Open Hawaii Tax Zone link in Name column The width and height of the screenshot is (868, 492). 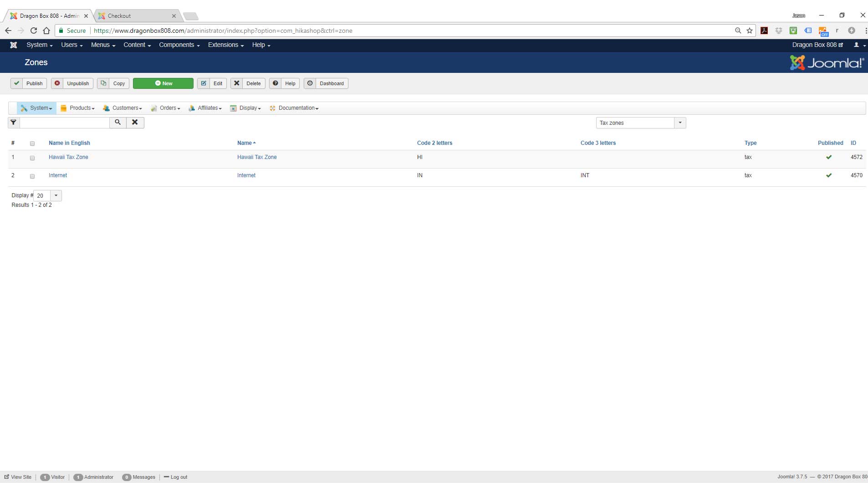click(x=257, y=157)
